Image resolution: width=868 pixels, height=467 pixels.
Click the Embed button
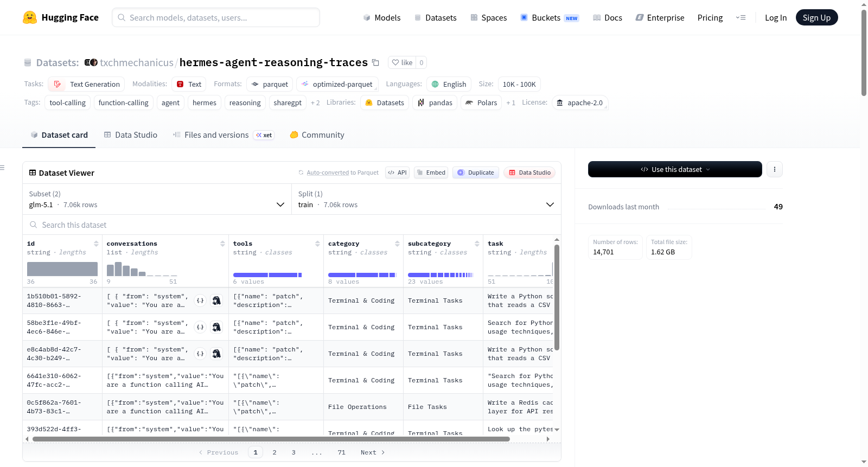coord(431,172)
